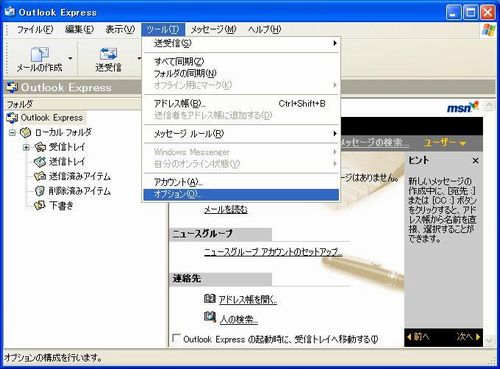Image resolution: width=500 pixels, height=369 pixels.
Task: Click the ローカル フォルダ folder icon
Action: (x=25, y=133)
